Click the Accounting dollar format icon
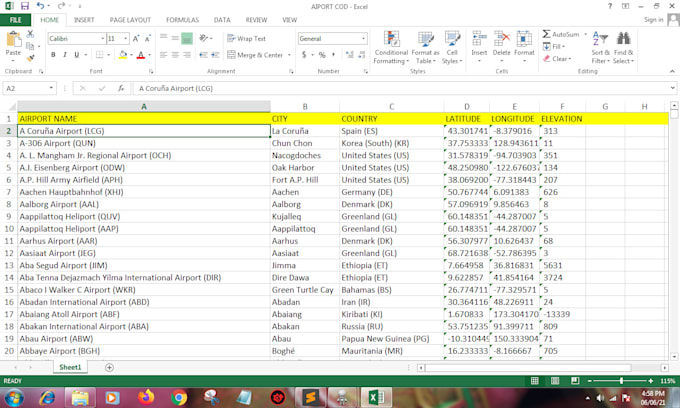This screenshot has width=680, height=408. click(x=304, y=55)
